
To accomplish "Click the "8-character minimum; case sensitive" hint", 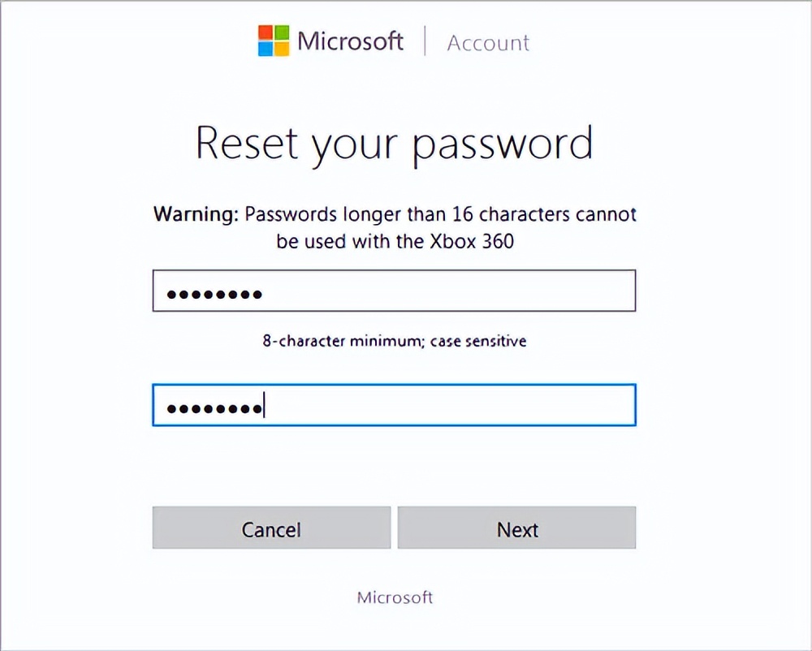I will (394, 341).
